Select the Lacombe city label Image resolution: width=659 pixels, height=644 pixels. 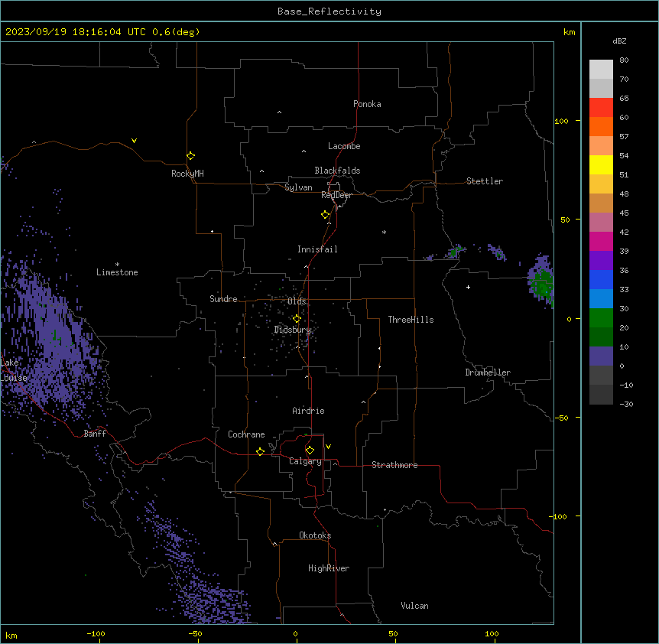[344, 146]
